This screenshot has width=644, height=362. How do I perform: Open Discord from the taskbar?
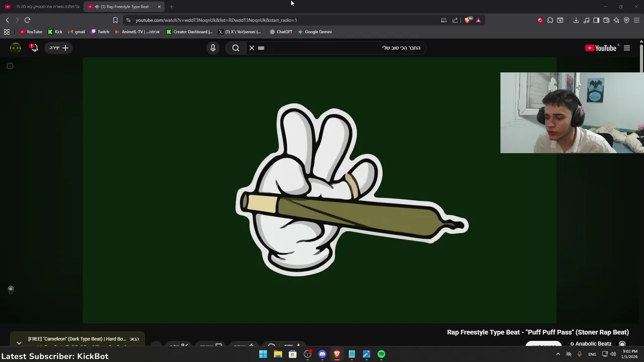322,354
